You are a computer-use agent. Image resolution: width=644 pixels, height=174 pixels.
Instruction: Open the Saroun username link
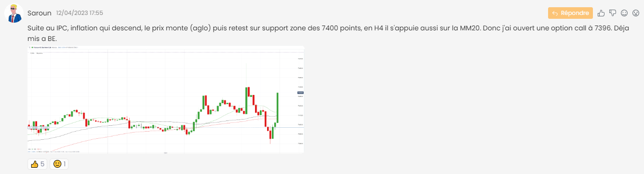tap(40, 12)
